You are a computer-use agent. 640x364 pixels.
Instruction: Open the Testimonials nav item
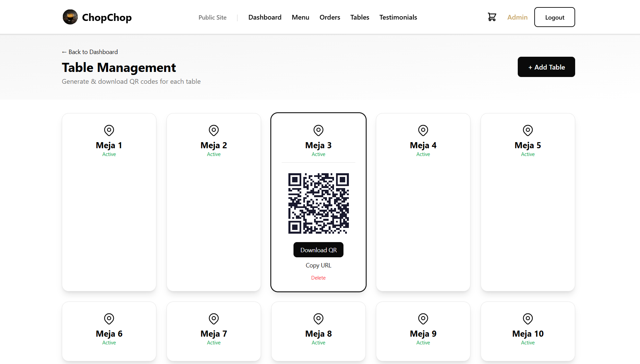coord(398,17)
